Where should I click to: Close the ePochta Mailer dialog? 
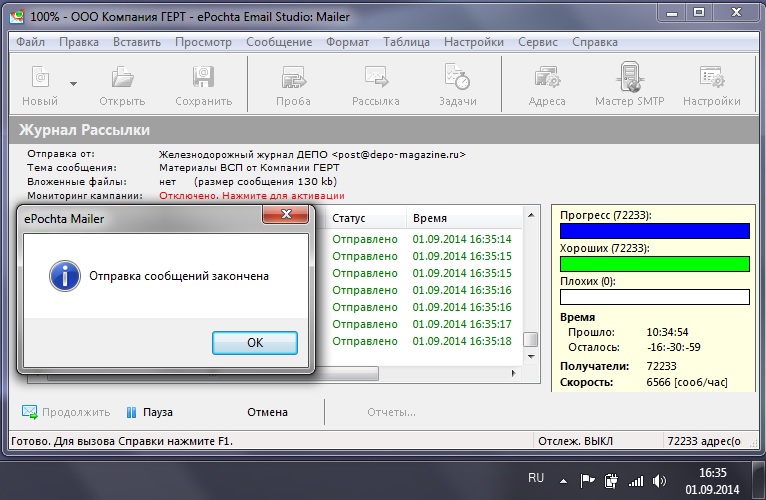pyautogui.click(x=286, y=214)
